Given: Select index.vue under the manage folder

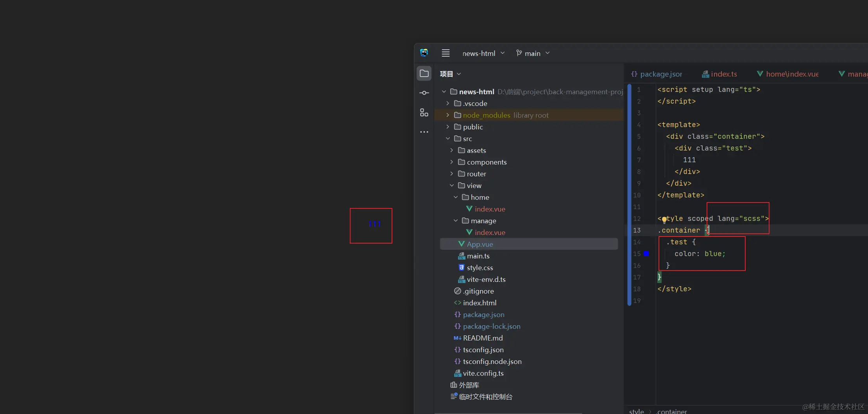Looking at the screenshot, I should coord(486,233).
